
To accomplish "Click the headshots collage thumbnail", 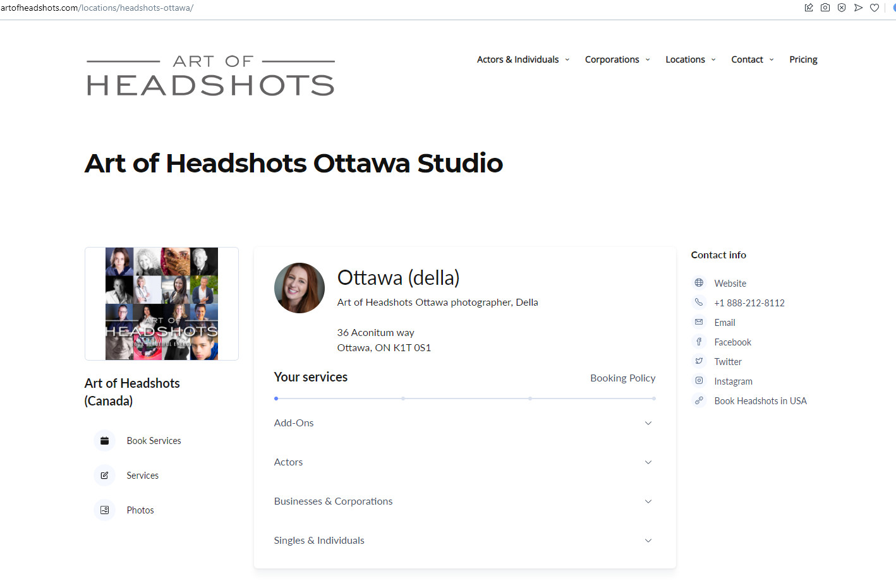I will pos(162,304).
